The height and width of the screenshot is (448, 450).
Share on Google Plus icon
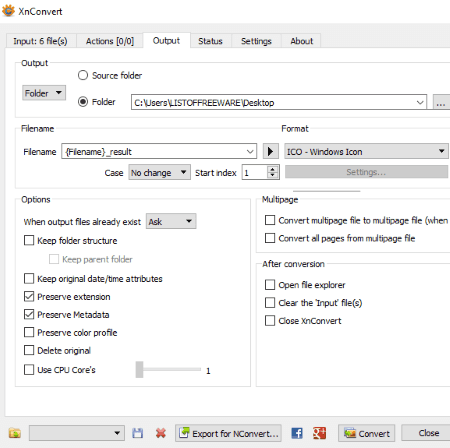point(319,433)
